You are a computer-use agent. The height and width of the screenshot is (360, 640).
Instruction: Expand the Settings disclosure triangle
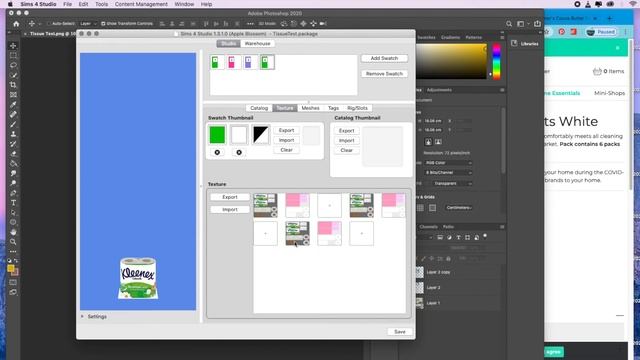tap(82, 316)
